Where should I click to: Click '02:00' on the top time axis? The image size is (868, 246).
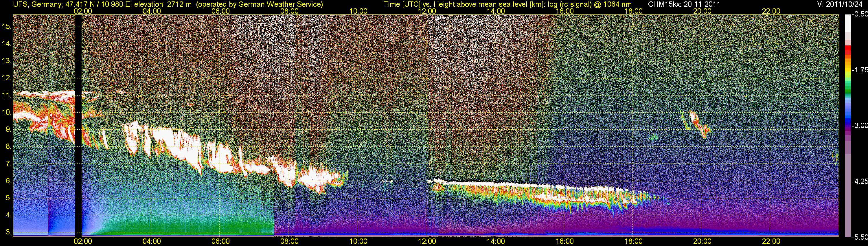point(83,11)
